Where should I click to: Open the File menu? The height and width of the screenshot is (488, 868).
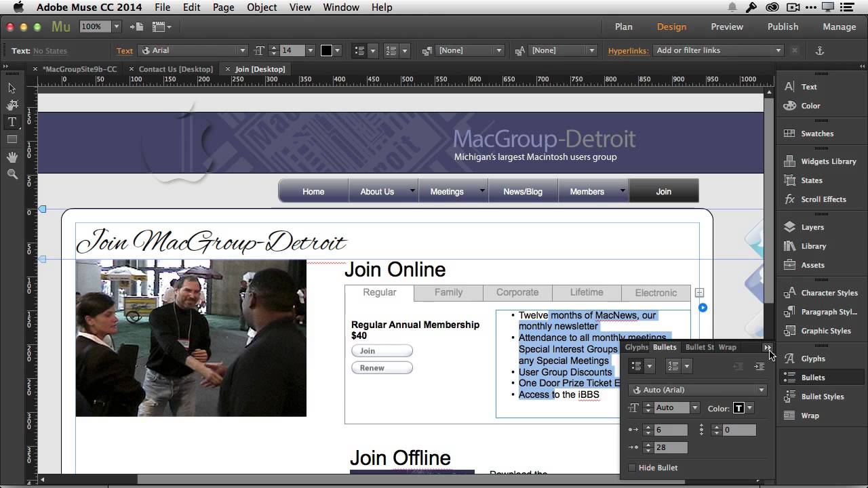(162, 7)
